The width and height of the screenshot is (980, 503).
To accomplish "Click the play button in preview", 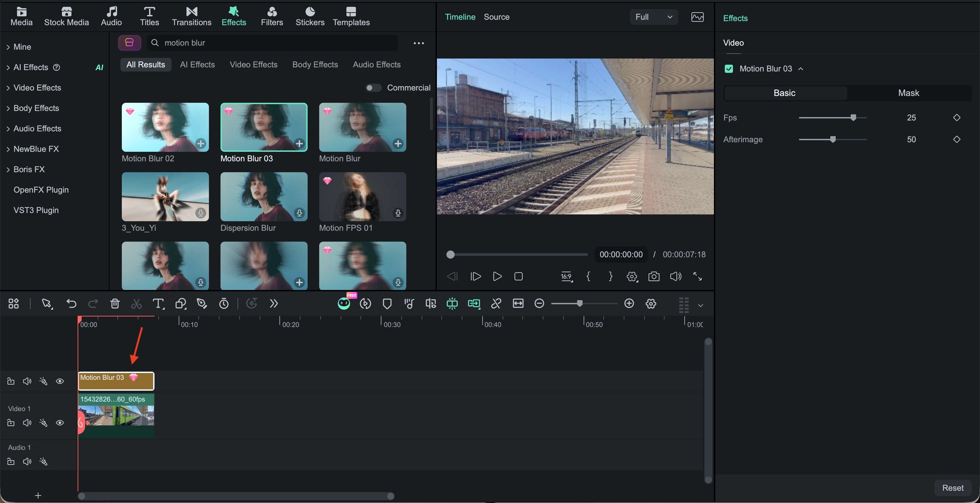I will tap(497, 276).
